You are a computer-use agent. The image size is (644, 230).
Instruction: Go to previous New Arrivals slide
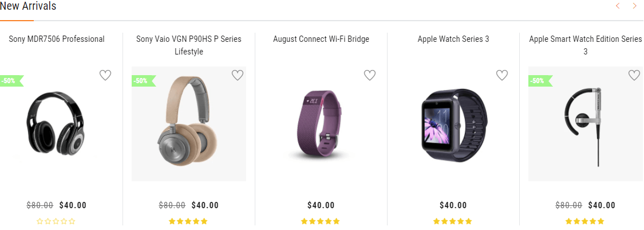pyautogui.click(x=618, y=6)
